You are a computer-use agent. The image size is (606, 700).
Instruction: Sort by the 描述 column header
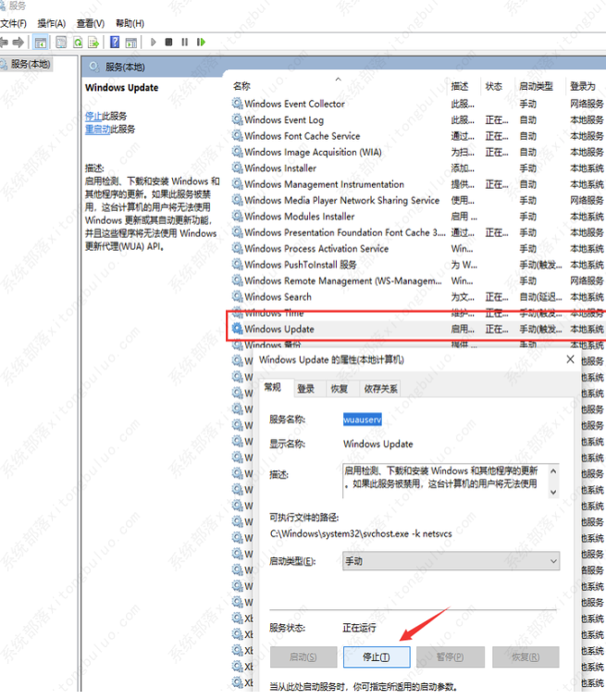[460, 86]
